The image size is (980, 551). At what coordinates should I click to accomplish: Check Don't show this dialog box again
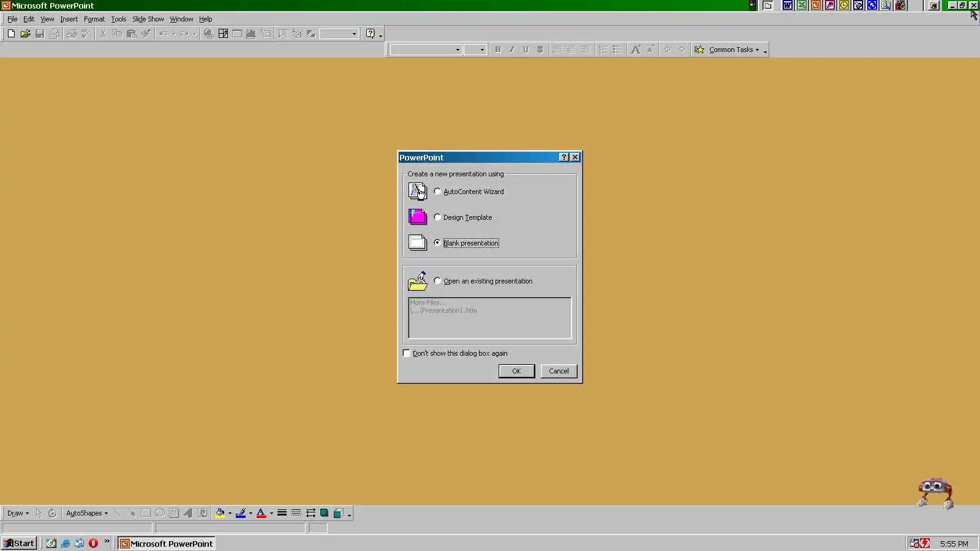click(407, 353)
